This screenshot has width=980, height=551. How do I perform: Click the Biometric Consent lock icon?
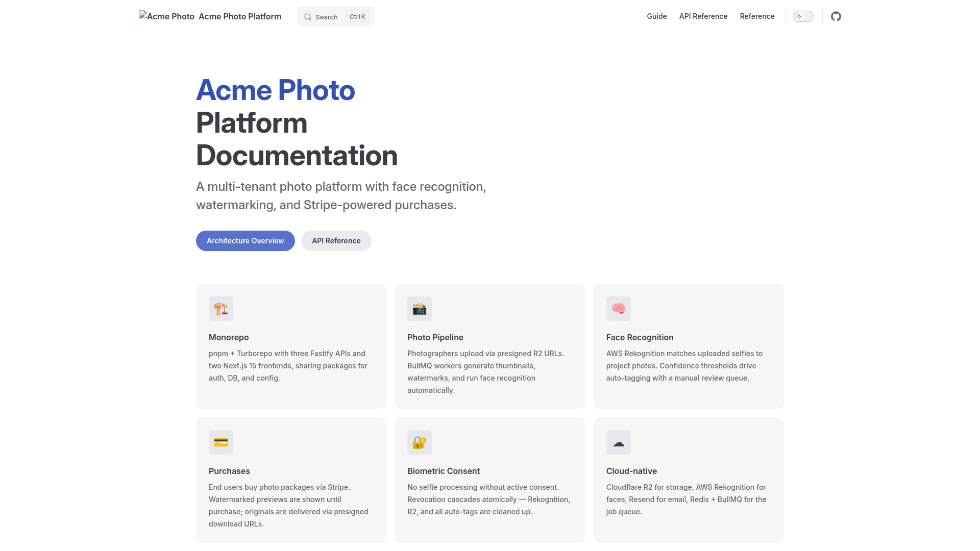tap(420, 442)
